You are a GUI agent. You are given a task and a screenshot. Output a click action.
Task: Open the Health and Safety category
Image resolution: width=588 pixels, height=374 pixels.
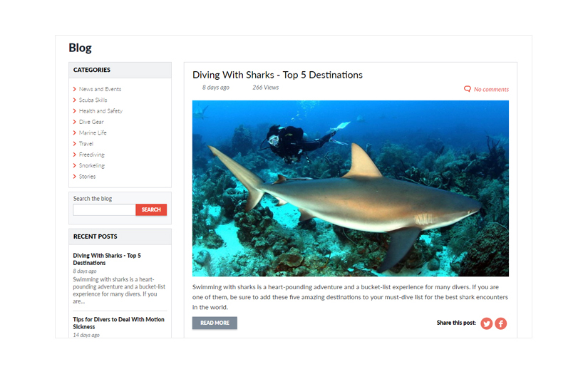[x=100, y=111]
